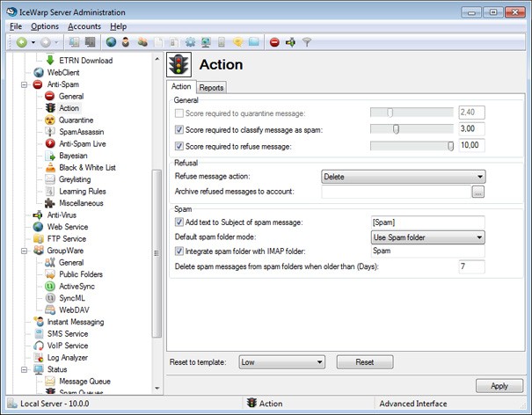This screenshot has width=532, height=415.
Task: Select Learning Rules in the tree
Action: (x=83, y=192)
